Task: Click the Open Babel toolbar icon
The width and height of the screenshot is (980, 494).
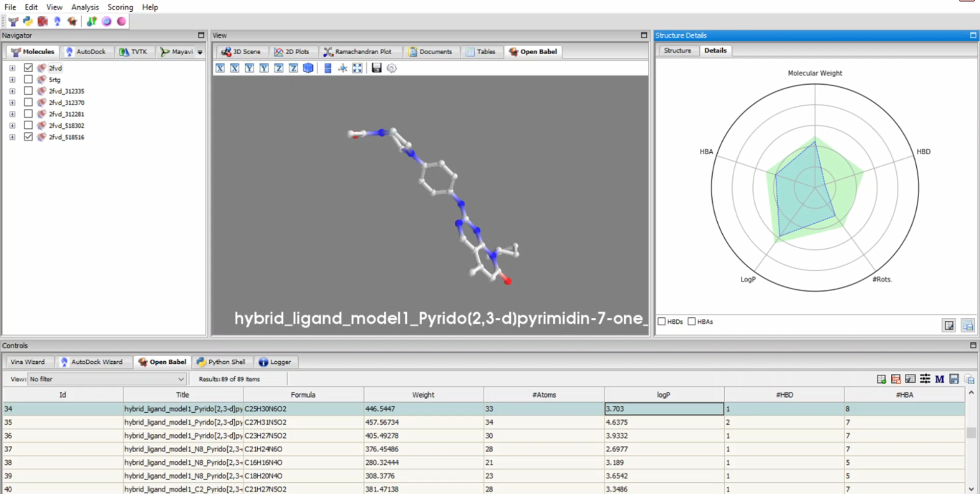Action: point(72,21)
